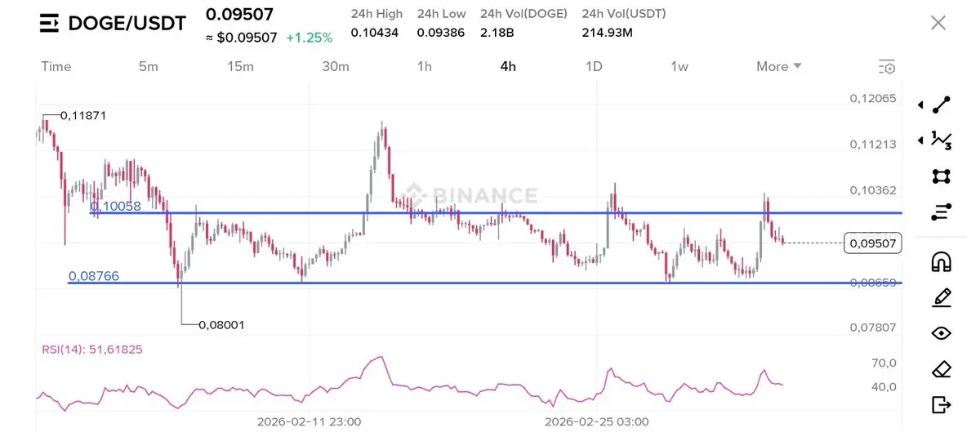980x441 pixels.
Task: Click the 0,12065 price axis label
Action: click(873, 99)
